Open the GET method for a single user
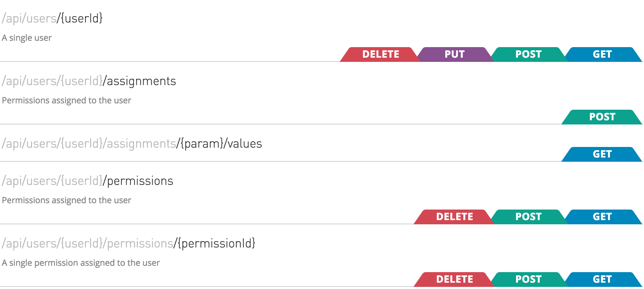 click(x=602, y=54)
